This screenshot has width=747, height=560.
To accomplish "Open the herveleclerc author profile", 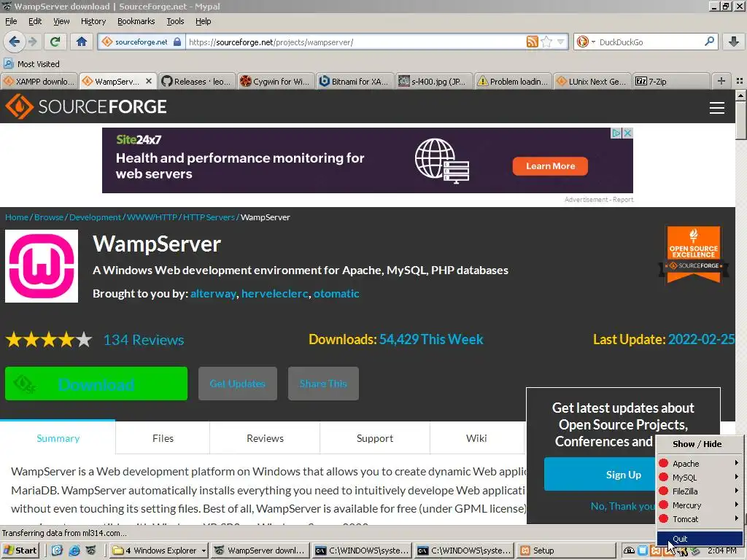I will tap(275, 293).
